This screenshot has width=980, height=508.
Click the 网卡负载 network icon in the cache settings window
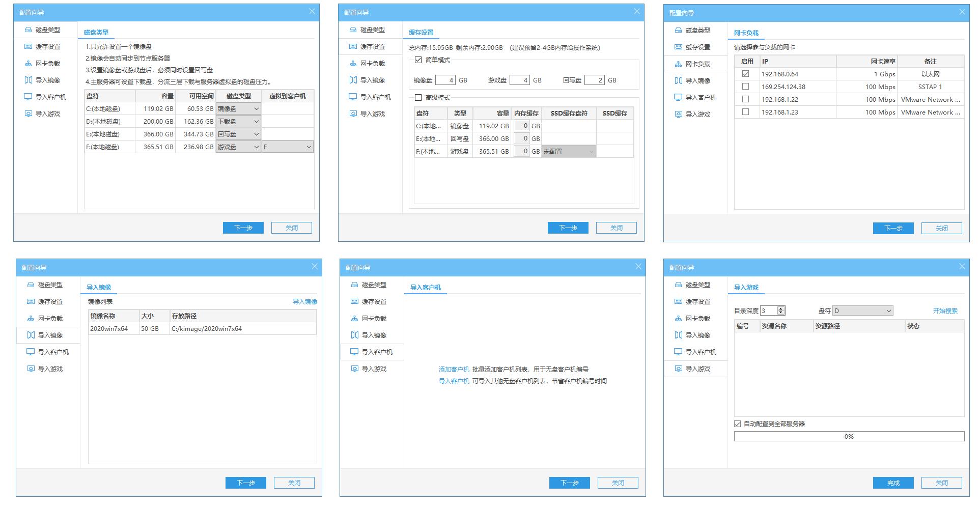click(x=353, y=64)
